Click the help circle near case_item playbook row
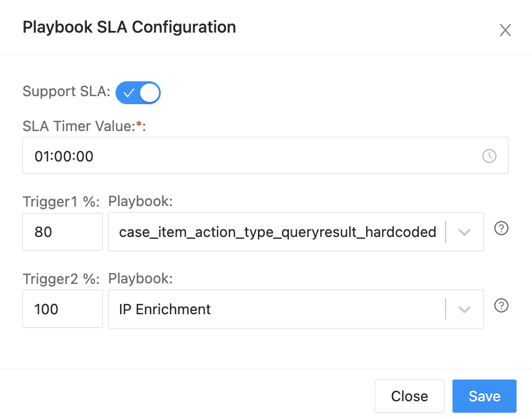 click(x=501, y=228)
